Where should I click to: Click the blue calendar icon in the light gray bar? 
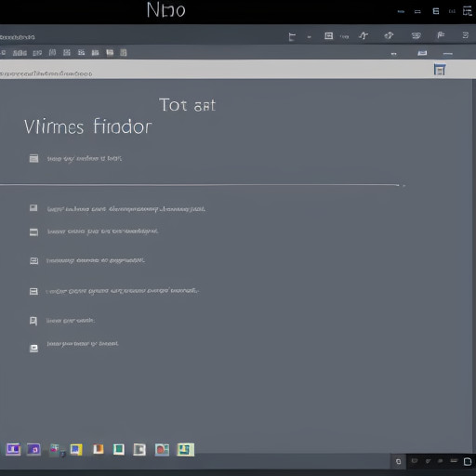(x=440, y=70)
